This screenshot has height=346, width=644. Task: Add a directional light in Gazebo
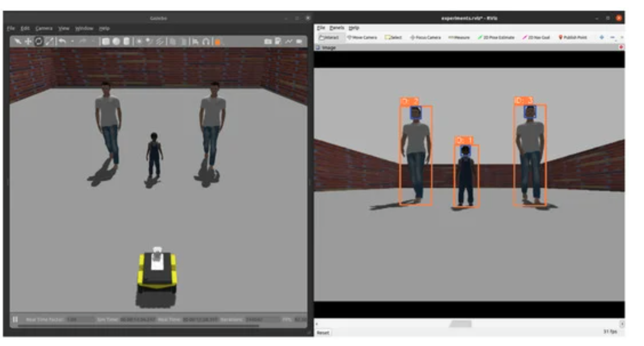click(x=160, y=42)
